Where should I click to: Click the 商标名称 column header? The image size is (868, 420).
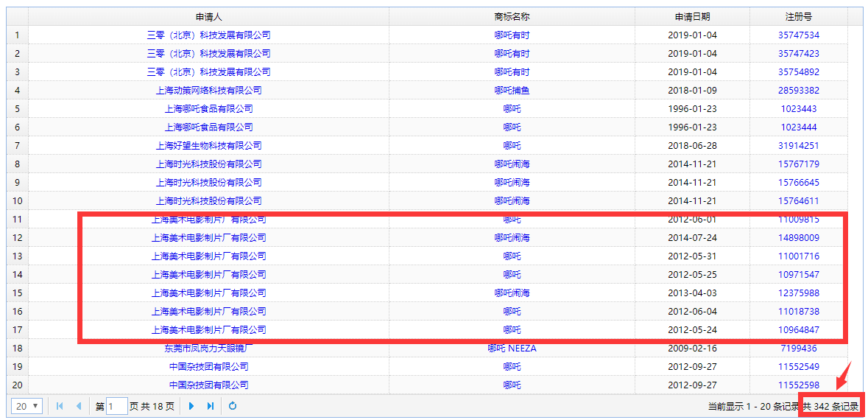(512, 16)
